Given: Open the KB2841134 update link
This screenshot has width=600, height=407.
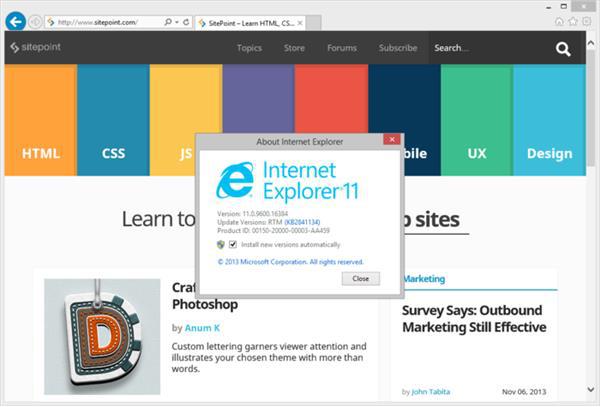Looking at the screenshot, I should pyautogui.click(x=302, y=222).
